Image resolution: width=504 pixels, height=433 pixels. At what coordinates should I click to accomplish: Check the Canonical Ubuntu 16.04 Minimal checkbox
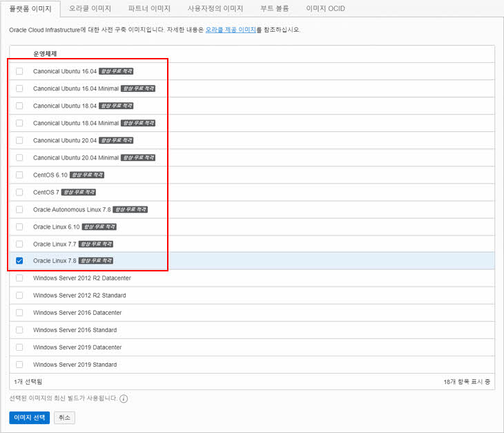[x=19, y=88]
